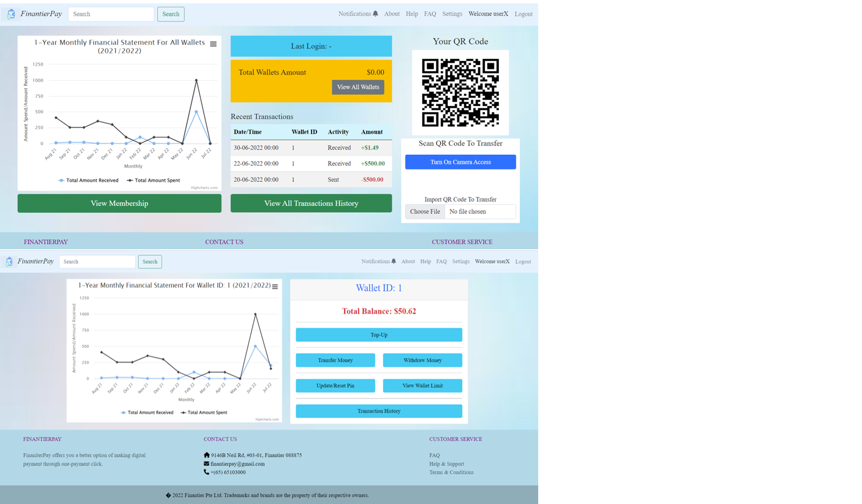This screenshot has height=504, width=862.
Task: Click the Update/Reset Pin button
Action: click(x=336, y=386)
